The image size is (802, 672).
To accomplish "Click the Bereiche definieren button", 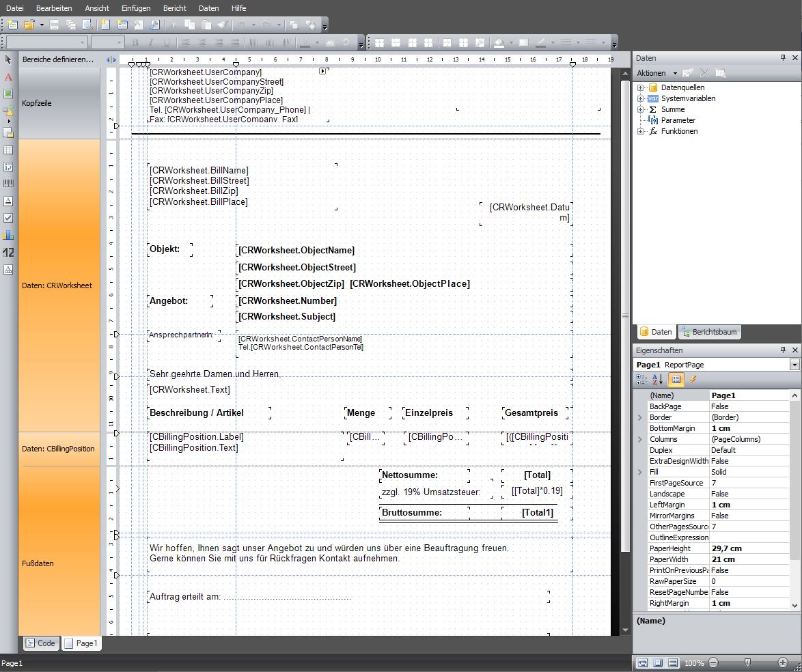I will [58, 59].
